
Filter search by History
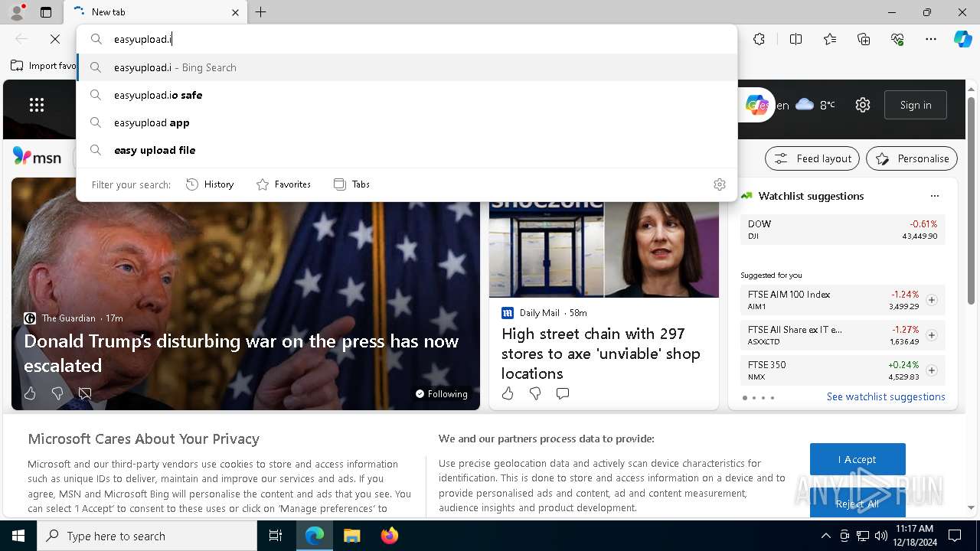coord(210,184)
